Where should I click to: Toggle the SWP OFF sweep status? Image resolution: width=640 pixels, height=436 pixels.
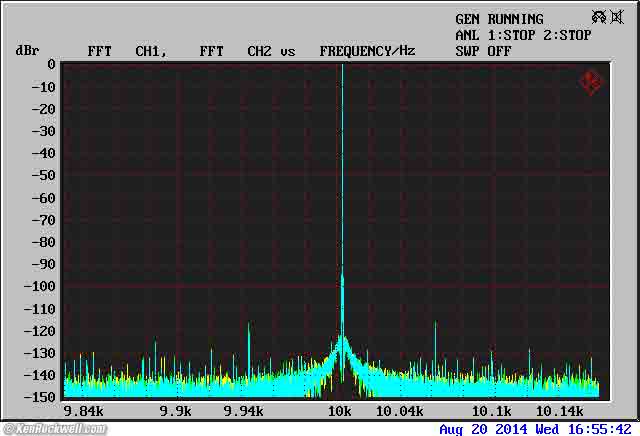[483, 50]
